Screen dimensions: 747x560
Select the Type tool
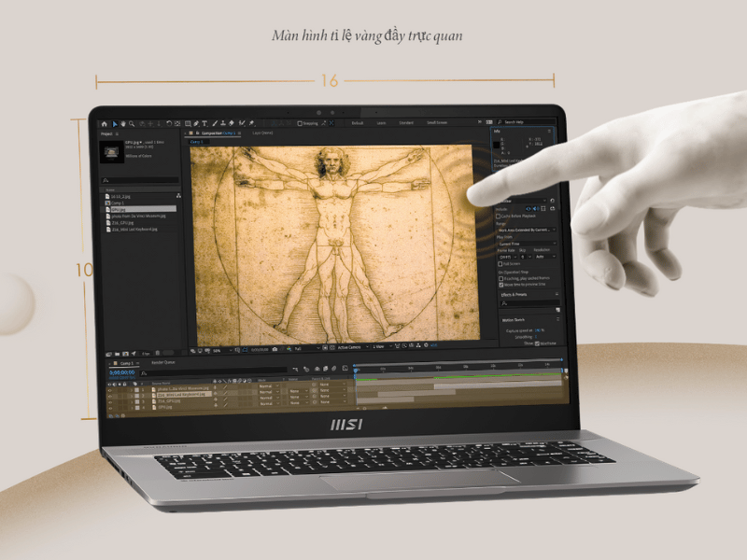204,124
